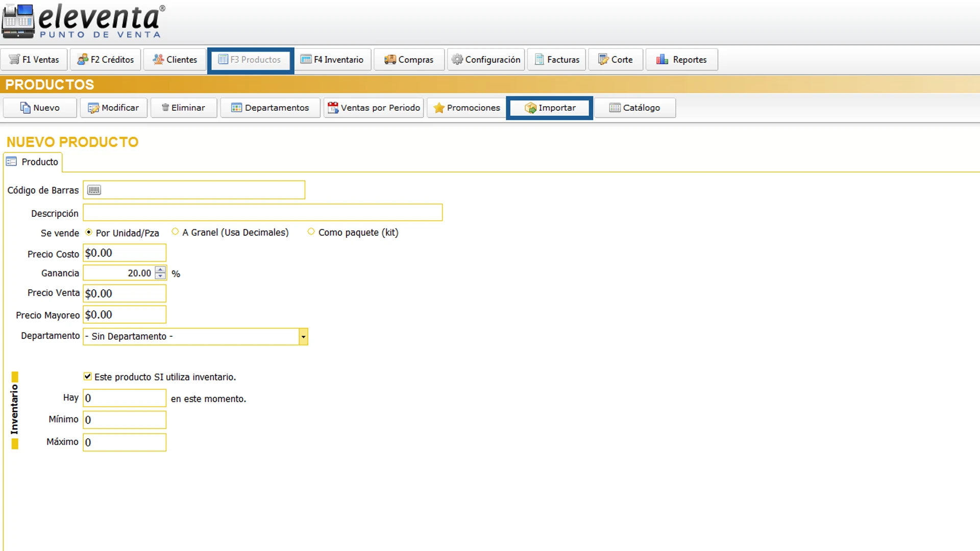Decrease Ganancia using the down arrow
This screenshot has height=551, width=980.
160,276
